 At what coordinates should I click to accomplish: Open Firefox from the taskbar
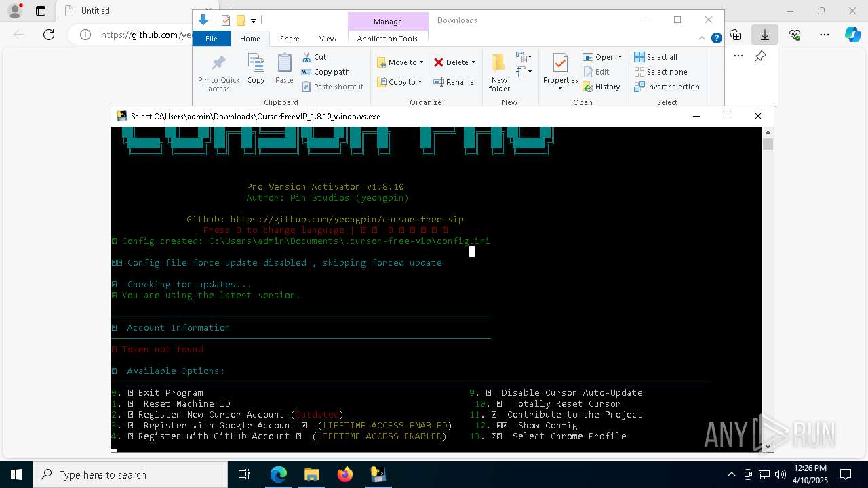(x=344, y=474)
